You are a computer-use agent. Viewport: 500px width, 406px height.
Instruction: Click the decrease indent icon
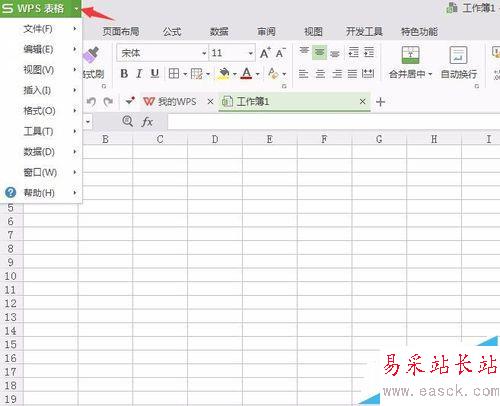coord(353,52)
